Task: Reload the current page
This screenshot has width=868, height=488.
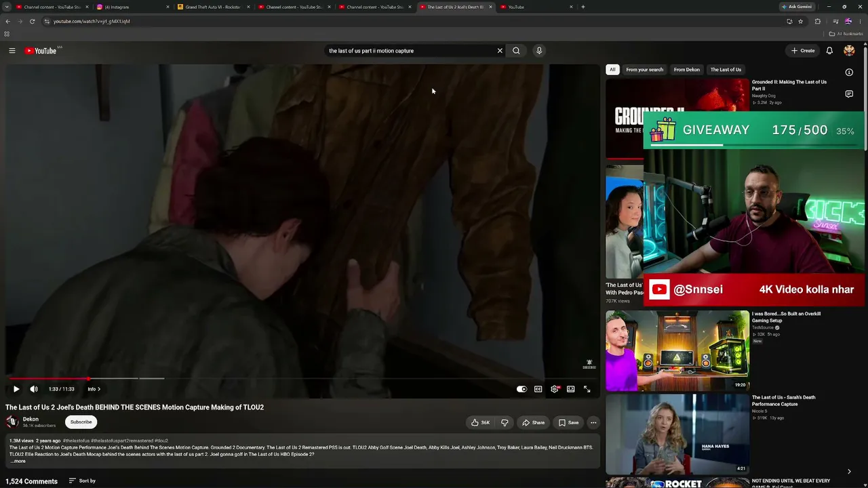Action: [x=32, y=21]
